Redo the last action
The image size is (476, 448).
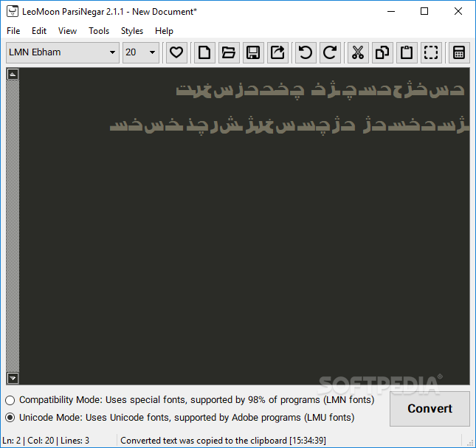[330, 52]
